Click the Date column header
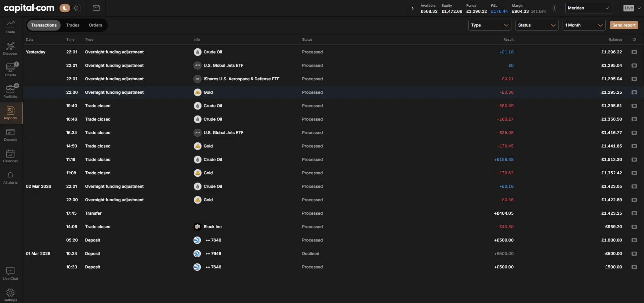644x303 pixels. (30, 40)
